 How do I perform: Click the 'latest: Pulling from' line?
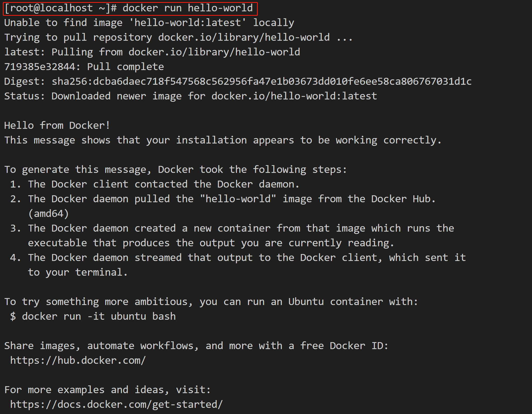click(x=152, y=52)
